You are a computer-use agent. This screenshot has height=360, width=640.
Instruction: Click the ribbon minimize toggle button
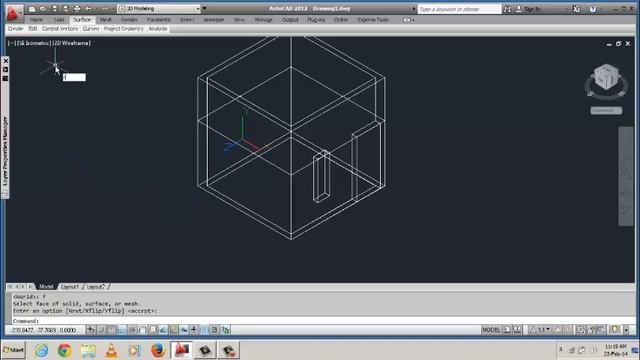pyautogui.click(x=406, y=20)
